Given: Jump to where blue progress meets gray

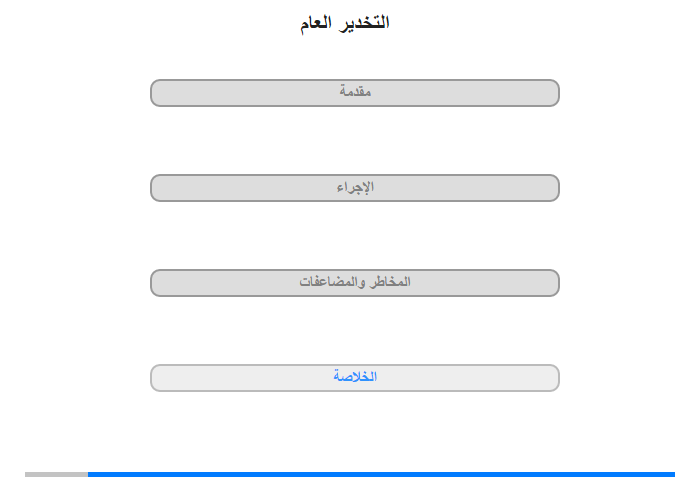Looking at the screenshot, I should coord(88,474).
